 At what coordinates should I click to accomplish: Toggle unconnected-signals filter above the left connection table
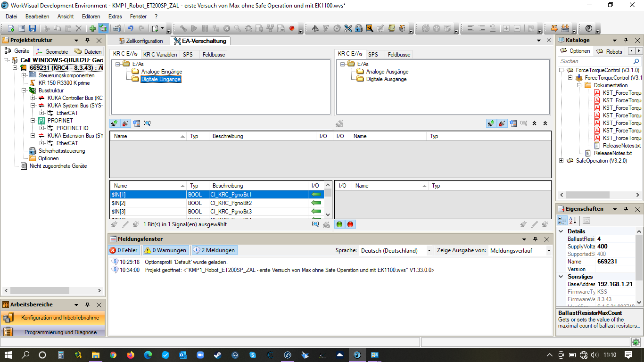point(125,123)
